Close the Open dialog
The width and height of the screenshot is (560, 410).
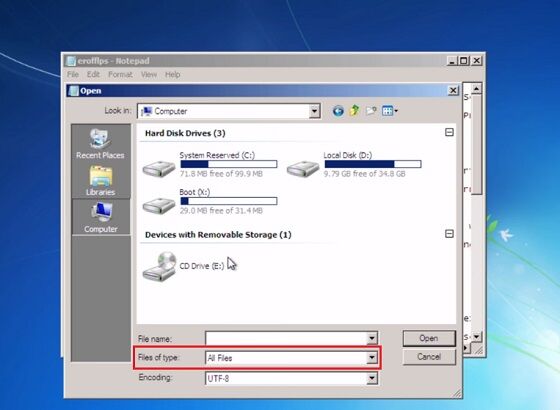coord(453,90)
